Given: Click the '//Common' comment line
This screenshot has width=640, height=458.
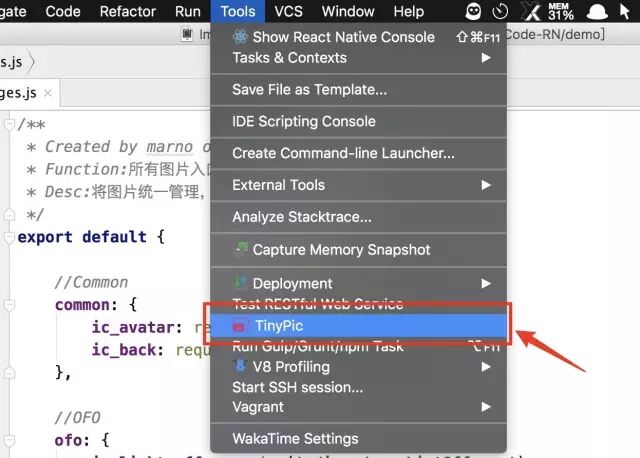Looking at the screenshot, I should (x=91, y=282).
